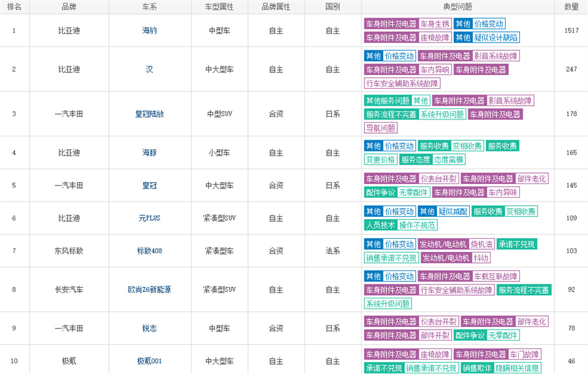This screenshot has height=374, width=588.
Task: Click the 紧凑型车 vehicle type cell
Action: [x=220, y=251]
